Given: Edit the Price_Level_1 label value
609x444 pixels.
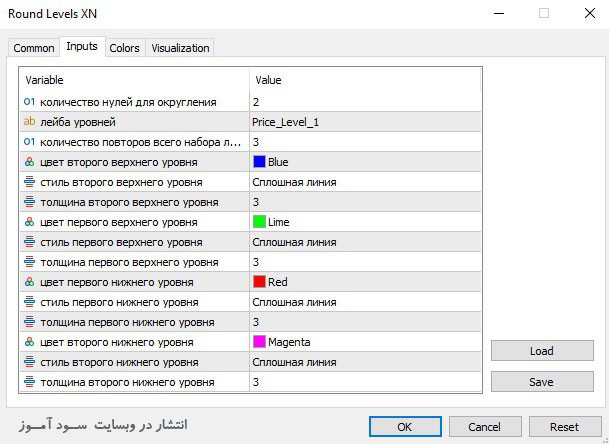Looking at the screenshot, I should point(365,122).
